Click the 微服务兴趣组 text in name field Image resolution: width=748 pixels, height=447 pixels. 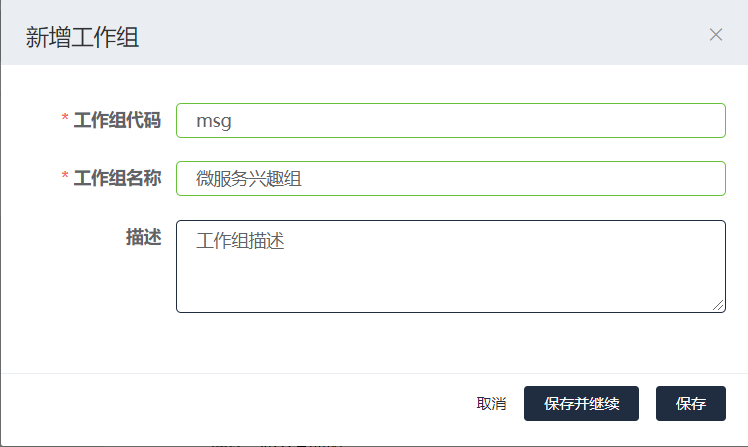[x=249, y=179]
